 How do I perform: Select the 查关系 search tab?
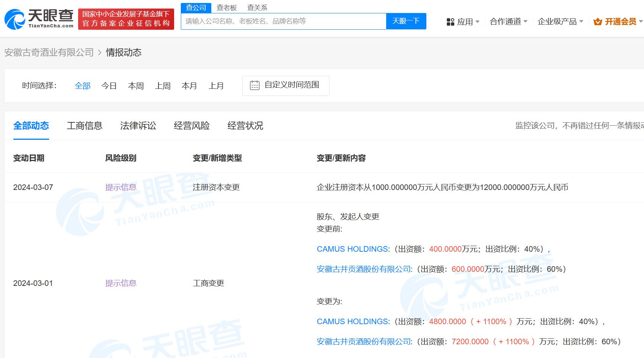pyautogui.click(x=257, y=7)
